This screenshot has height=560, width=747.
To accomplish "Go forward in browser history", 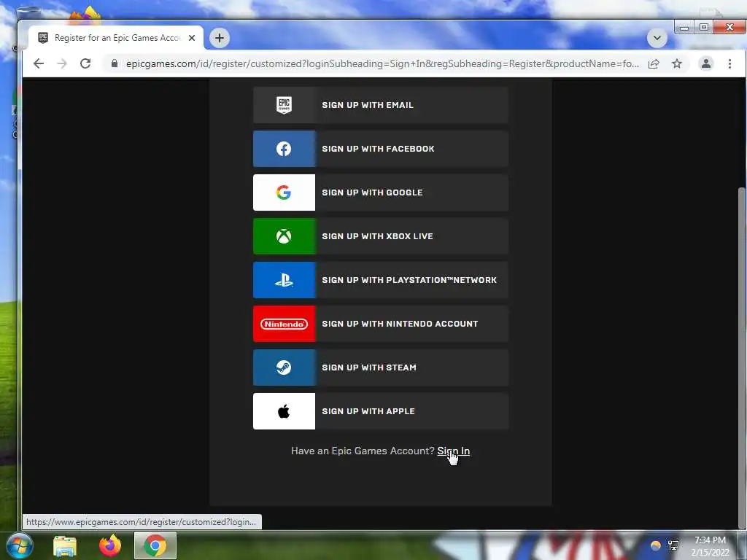I will 62,63.
